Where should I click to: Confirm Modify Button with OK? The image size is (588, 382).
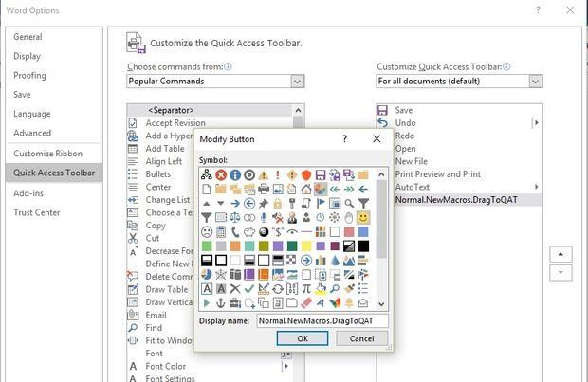(x=303, y=338)
